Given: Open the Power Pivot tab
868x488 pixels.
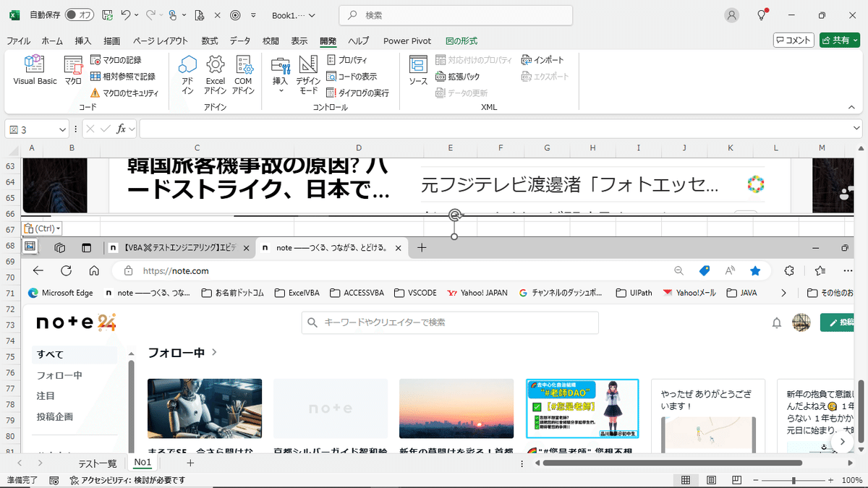Looking at the screenshot, I should 407,40.
